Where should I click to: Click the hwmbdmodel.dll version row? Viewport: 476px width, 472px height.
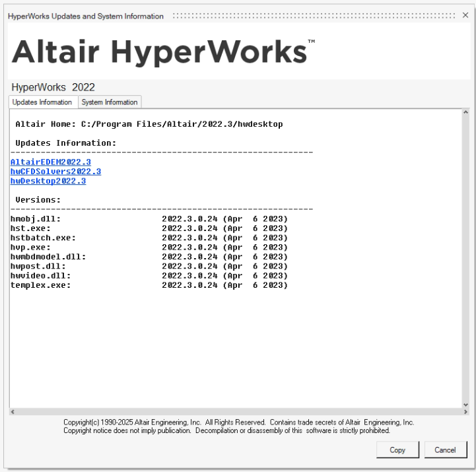[149, 257]
